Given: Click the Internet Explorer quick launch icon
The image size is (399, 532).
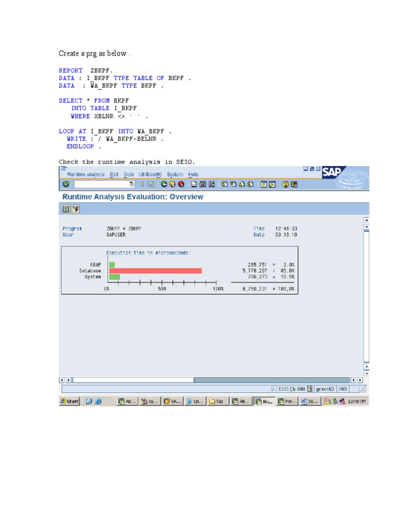Looking at the screenshot, I should (x=98, y=401).
